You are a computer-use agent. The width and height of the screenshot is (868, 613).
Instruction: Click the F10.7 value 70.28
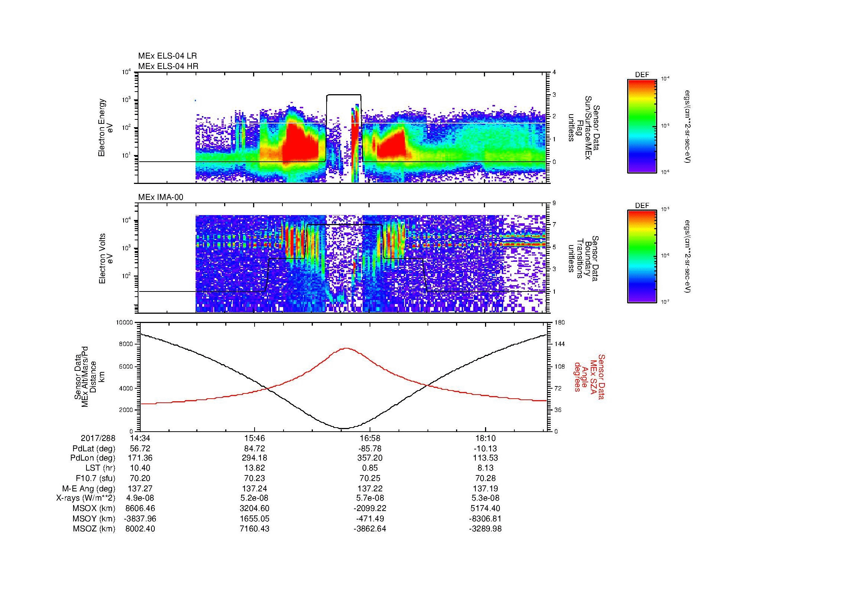coord(485,478)
